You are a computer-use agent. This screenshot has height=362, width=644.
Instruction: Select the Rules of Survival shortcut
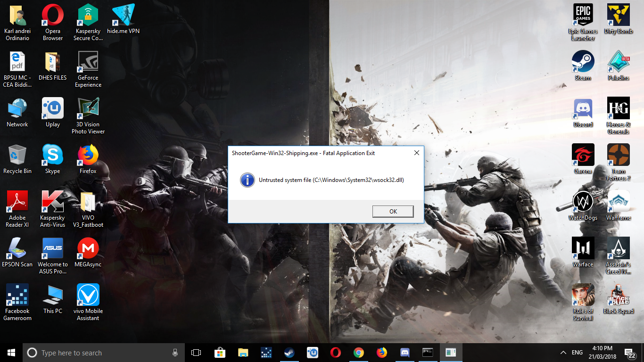click(583, 303)
